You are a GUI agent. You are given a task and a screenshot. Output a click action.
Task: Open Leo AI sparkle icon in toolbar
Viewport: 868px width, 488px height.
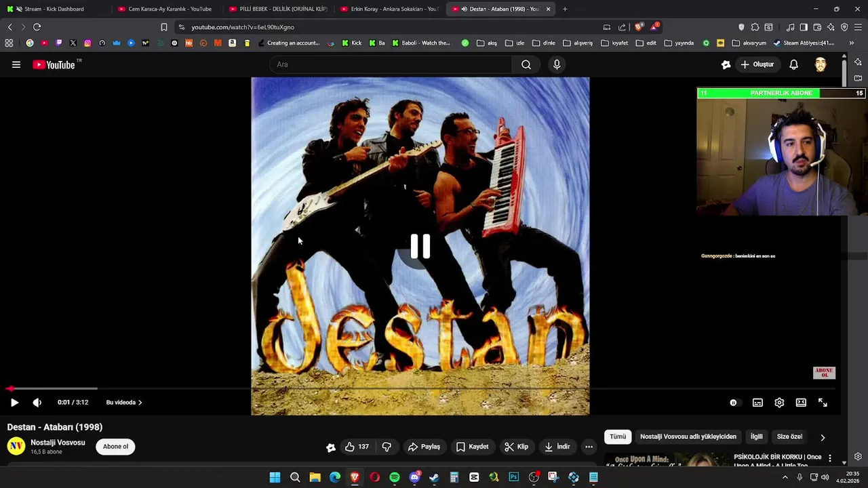[x=831, y=27]
